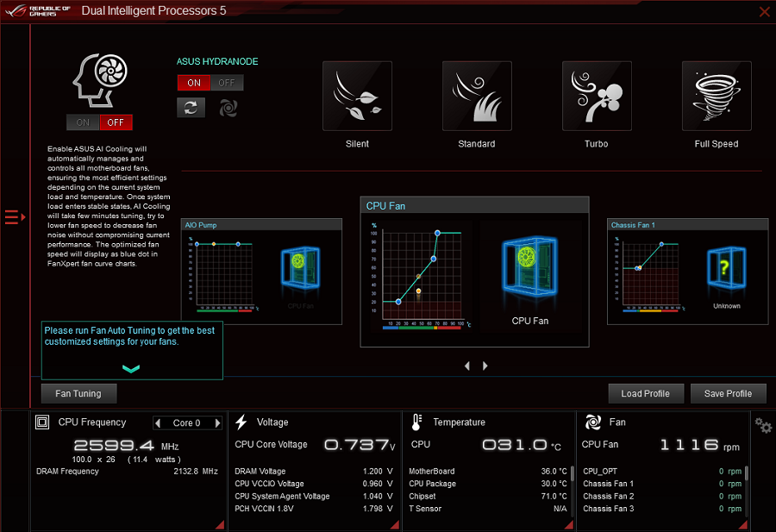The height and width of the screenshot is (532, 776).
Task: Click the Chipset temperature row
Action: (x=488, y=496)
